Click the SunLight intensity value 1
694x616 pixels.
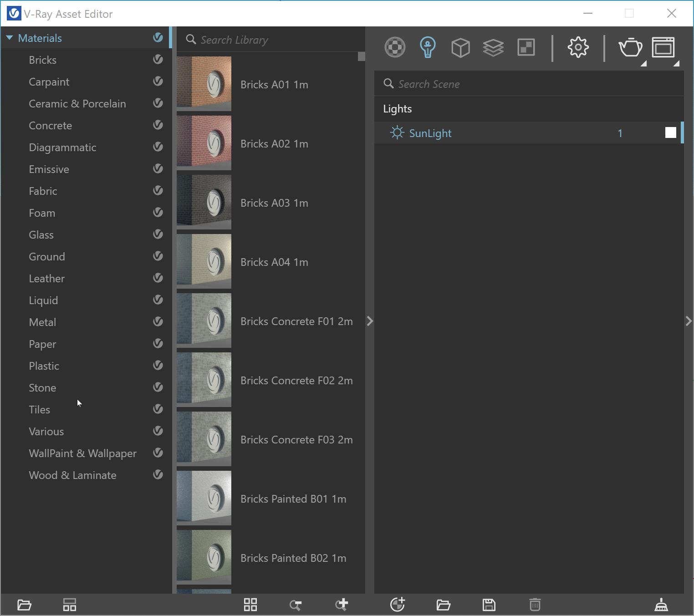[620, 133]
